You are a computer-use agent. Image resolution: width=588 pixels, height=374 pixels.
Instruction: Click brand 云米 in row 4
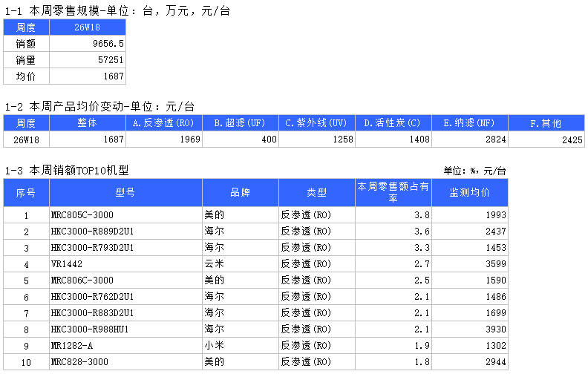click(214, 264)
